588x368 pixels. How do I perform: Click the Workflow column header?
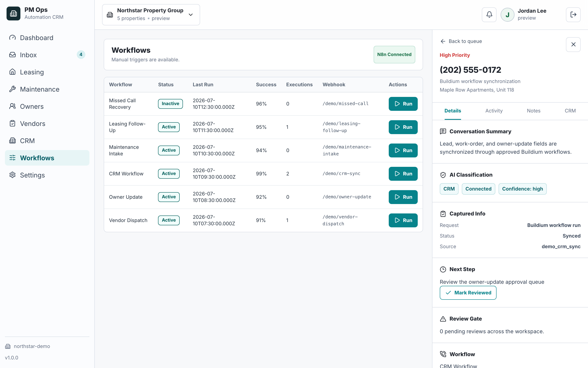click(120, 85)
